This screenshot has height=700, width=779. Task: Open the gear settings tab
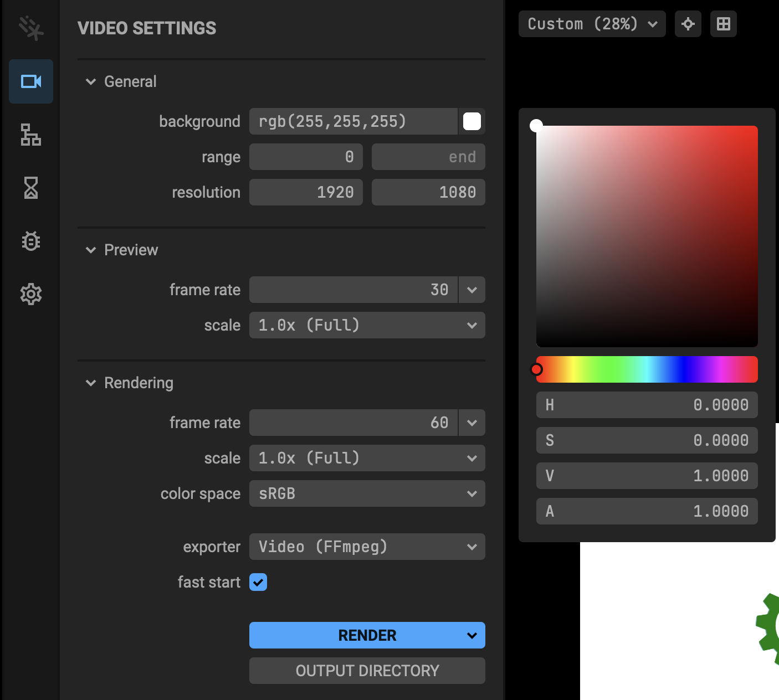click(31, 294)
